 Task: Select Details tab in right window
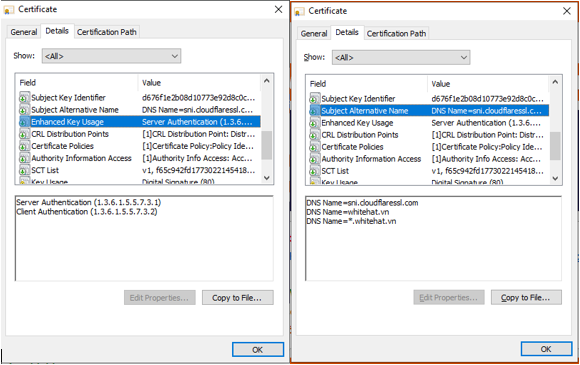[x=347, y=33]
